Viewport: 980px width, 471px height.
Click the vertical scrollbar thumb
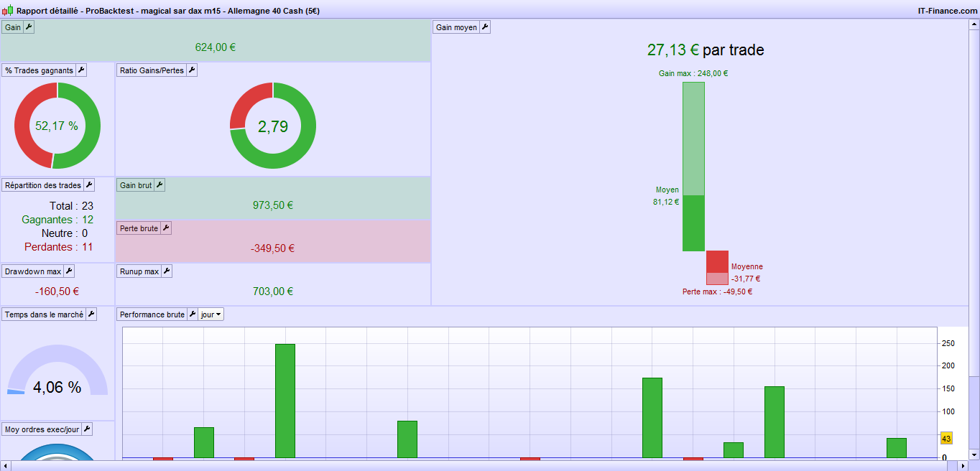[974, 203]
